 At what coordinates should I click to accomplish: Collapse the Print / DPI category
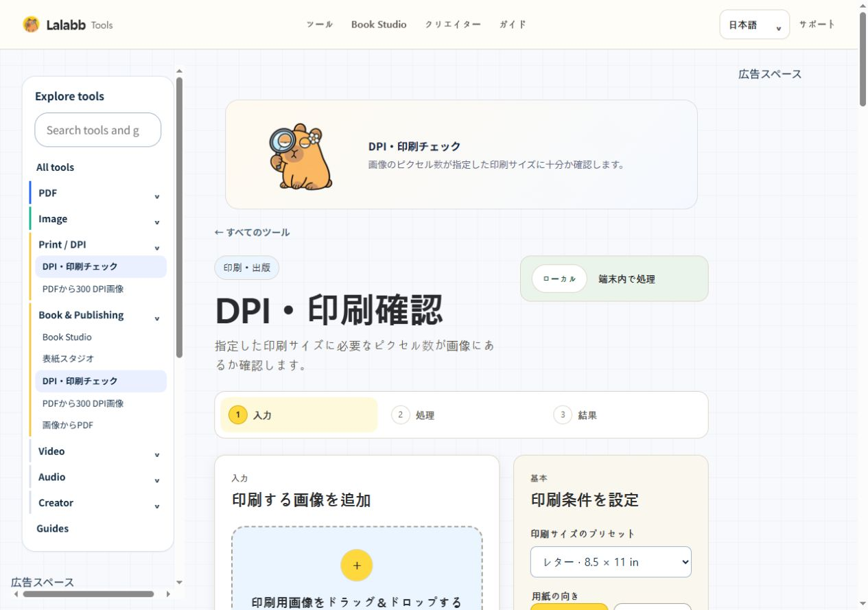pyautogui.click(x=156, y=248)
